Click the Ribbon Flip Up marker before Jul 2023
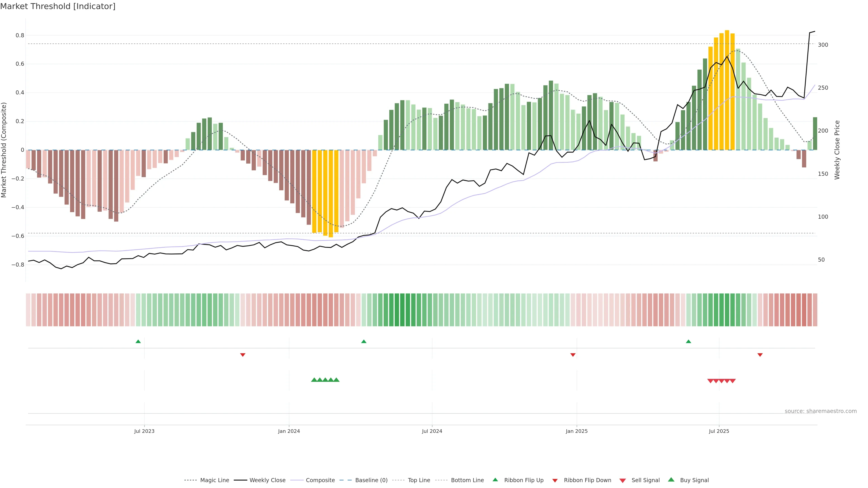This screenshot has width=868, height=488. point(138,342)
